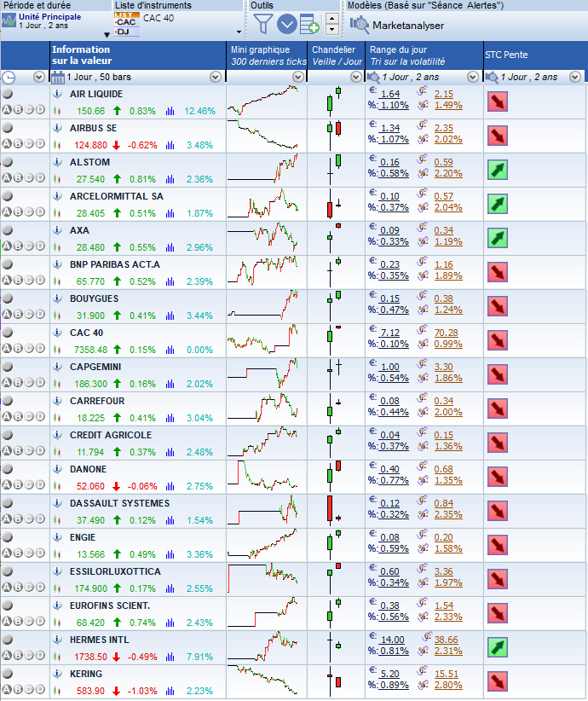Open HERMES INTL range value 14.00
The height and width of the screenshot is (701, 588).
392,640
